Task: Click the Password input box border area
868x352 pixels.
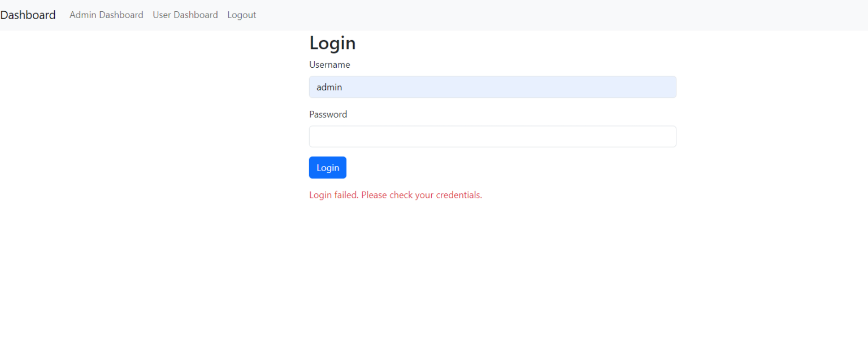Action: pos(492,136)
